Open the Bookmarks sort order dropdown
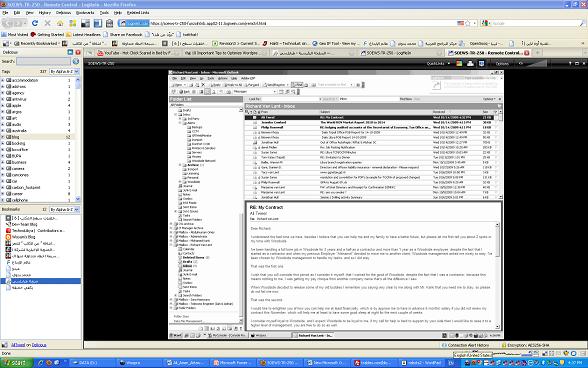 [64, 209]
